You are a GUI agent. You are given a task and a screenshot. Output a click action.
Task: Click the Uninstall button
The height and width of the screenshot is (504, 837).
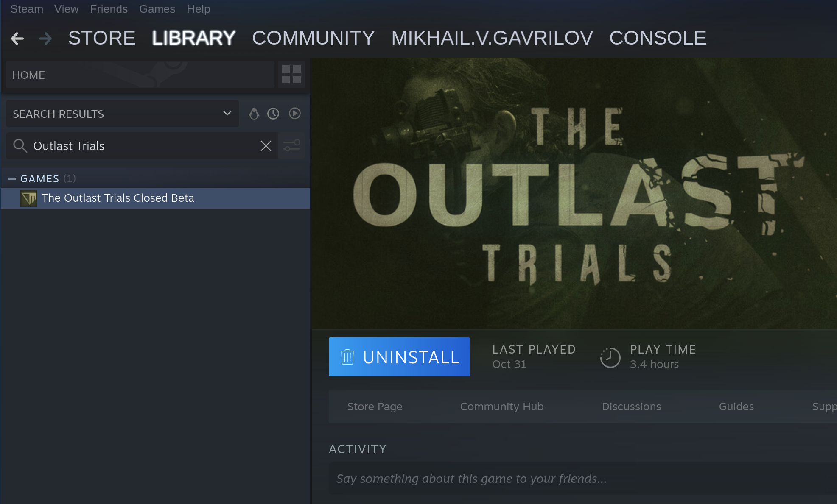click(399, 357)
